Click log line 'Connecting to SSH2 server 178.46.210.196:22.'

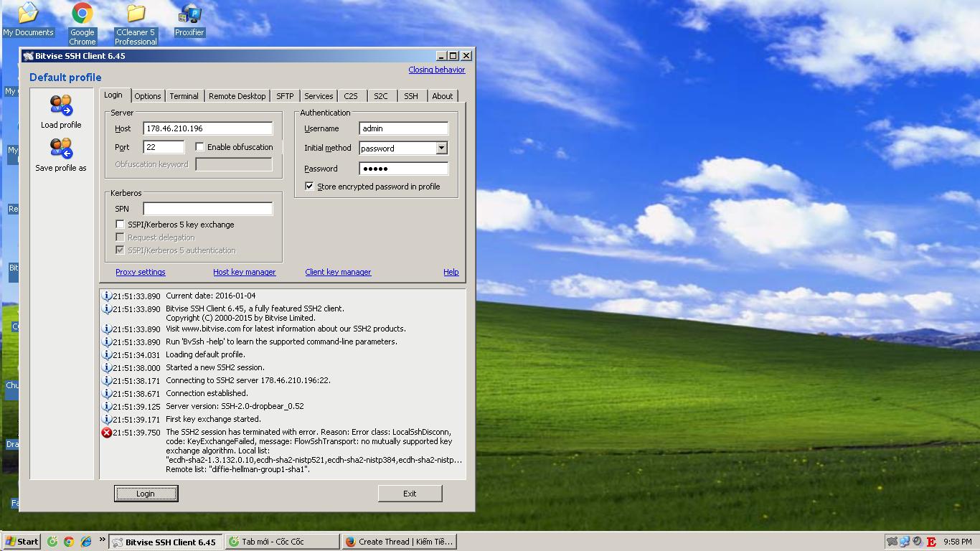(248, 380)
